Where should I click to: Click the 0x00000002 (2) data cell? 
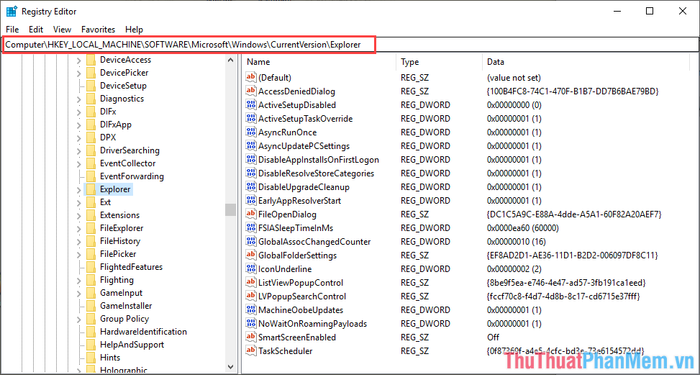[x=514, y=269]
